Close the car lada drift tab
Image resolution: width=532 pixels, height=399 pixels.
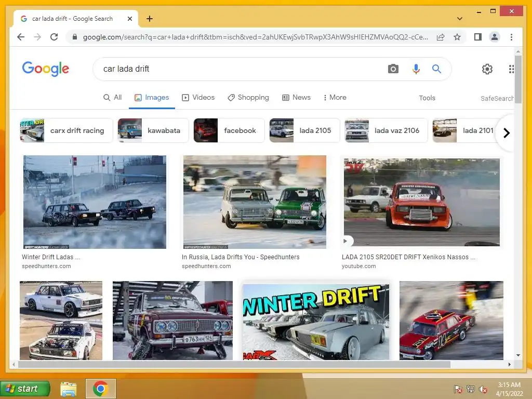(x=129, y=19)
